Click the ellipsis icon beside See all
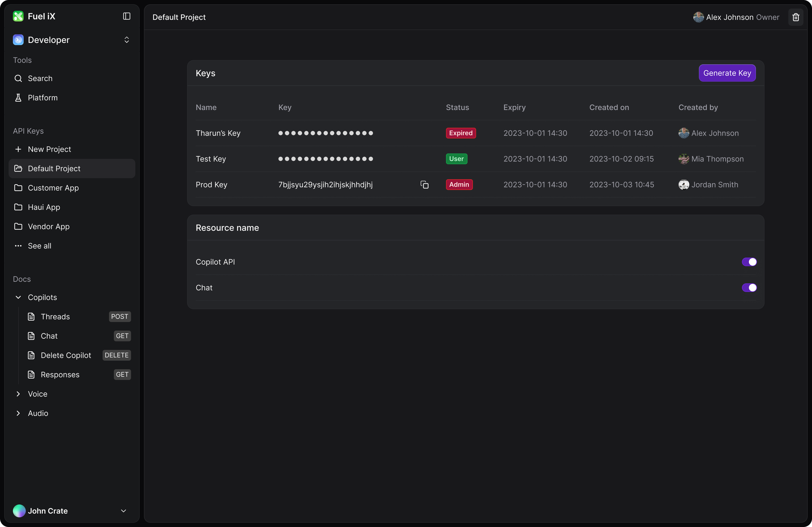Viewport: 812px width, 527px height. tap(18, 246)
